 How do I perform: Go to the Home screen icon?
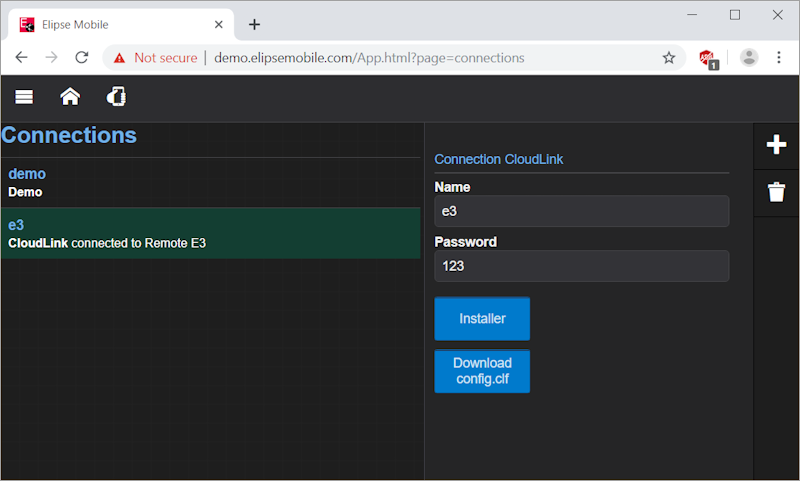point(70,97)
